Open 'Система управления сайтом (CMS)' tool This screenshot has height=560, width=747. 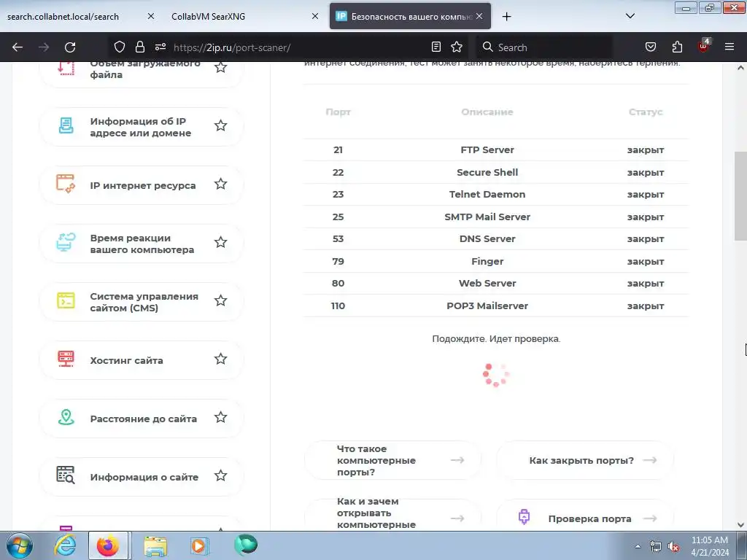click(142, 302)
